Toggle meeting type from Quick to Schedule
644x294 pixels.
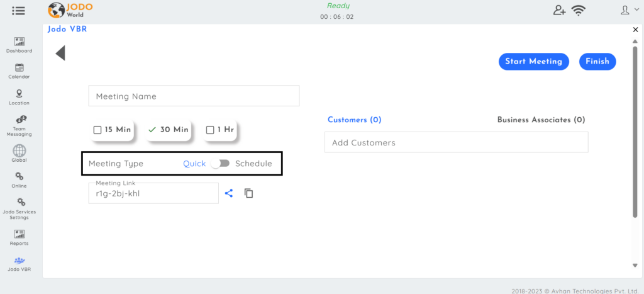220,164
